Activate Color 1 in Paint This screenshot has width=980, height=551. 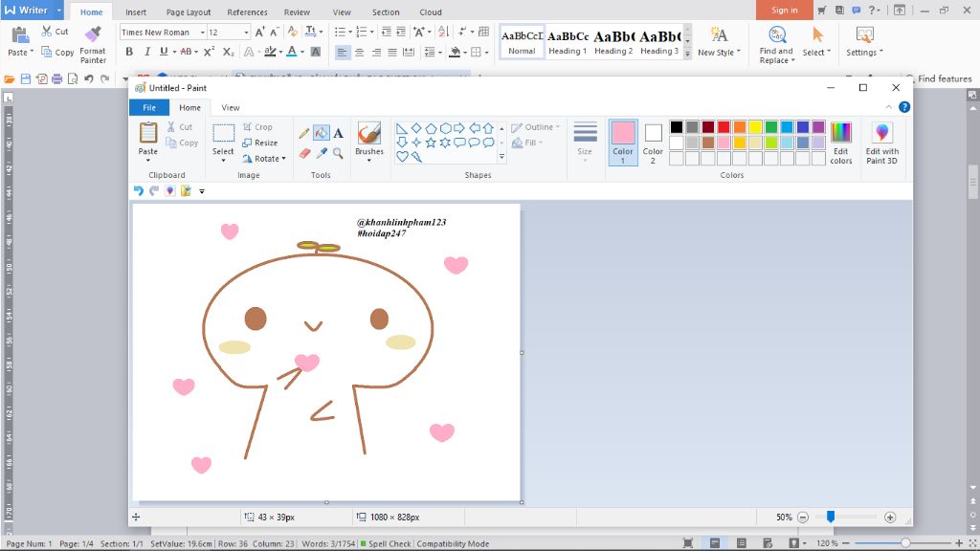tap(622, 143)
